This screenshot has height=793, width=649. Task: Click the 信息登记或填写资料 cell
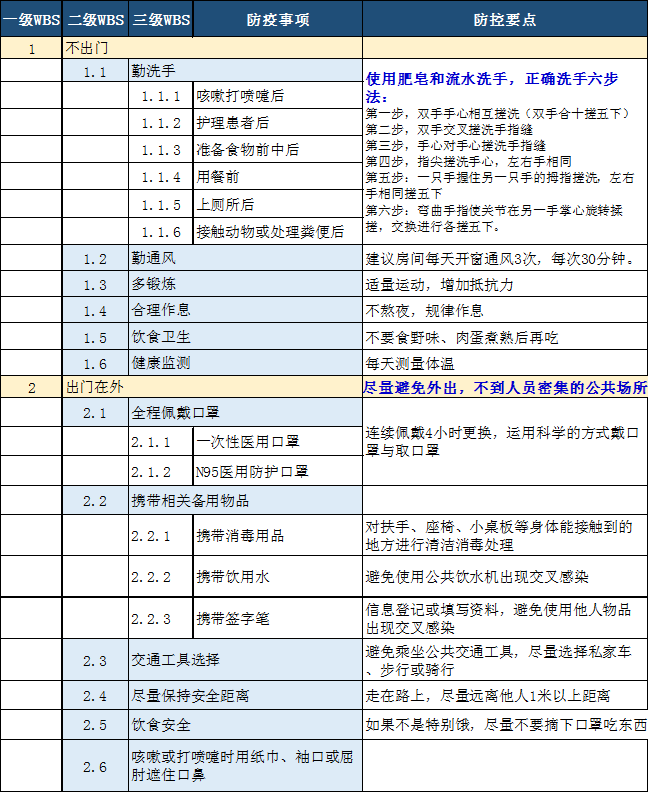tap(505, 618)
